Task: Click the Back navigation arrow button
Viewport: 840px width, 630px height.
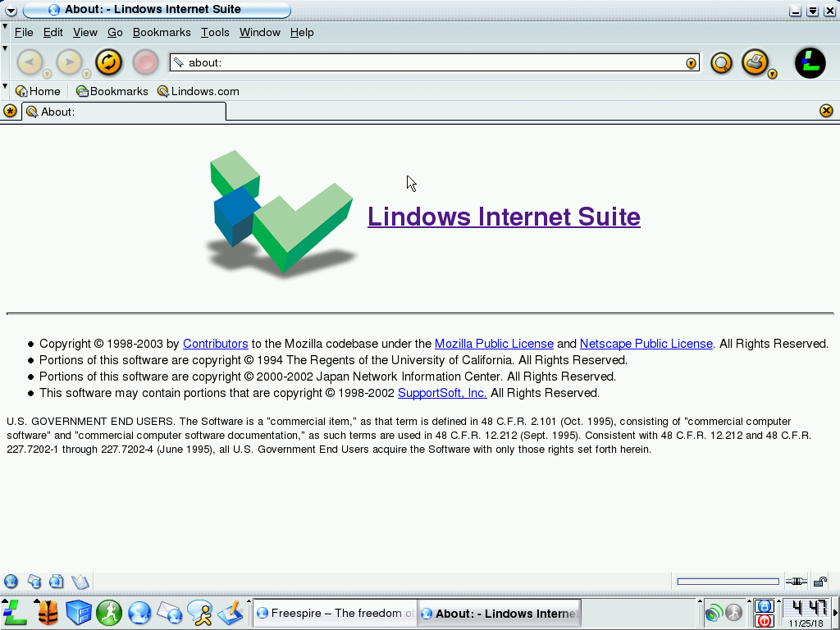Action: tap(30, 62)
